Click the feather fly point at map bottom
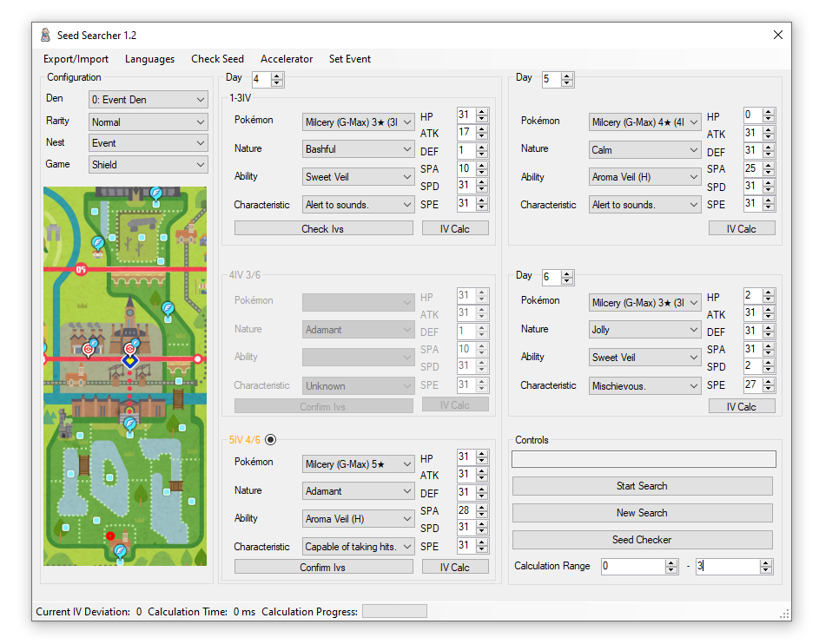Screen dimensions: 819x644 (121, 551)
